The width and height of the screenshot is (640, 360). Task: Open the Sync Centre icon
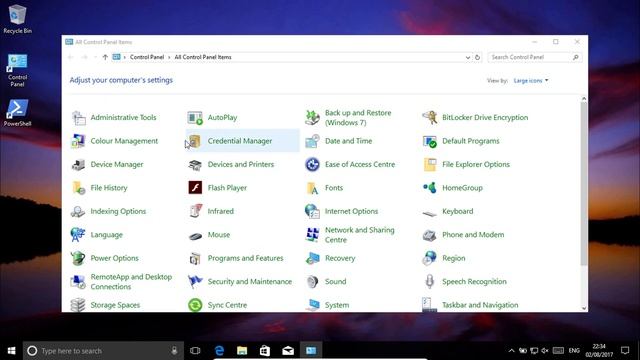(x=195, y=305)
